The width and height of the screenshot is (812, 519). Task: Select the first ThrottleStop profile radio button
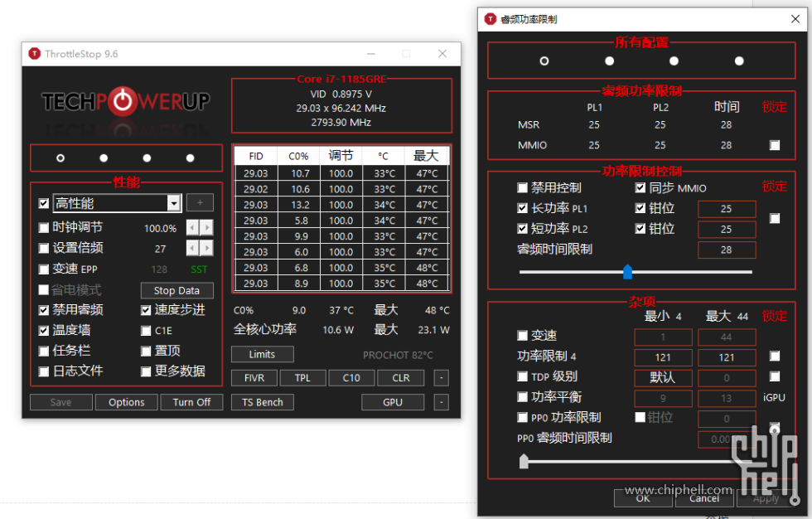[60, 158]
